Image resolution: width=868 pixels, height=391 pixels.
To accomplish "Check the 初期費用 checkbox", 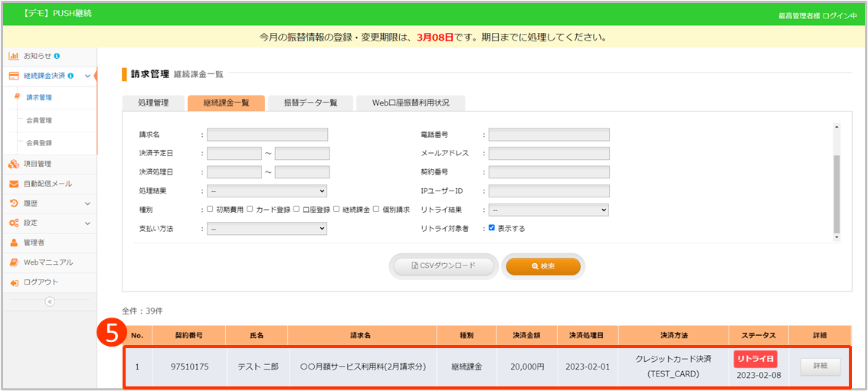I will coord(210,209).
